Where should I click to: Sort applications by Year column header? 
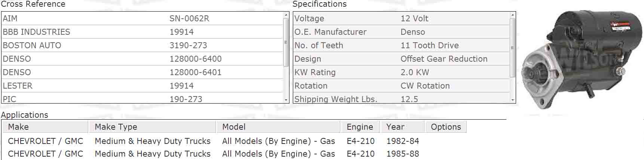[x=403, y=127]
